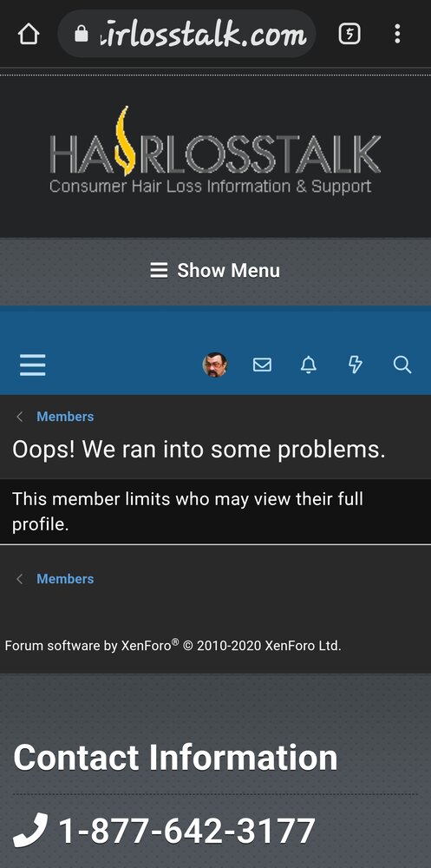Expand the Show Menu bar

point(215,271)
